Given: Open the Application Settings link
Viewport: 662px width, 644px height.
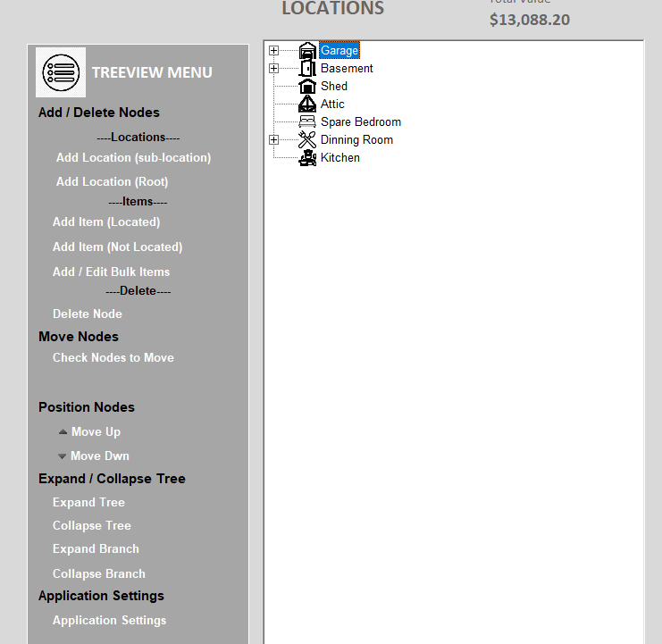Looking at the screenshot, I should (109, 621).
